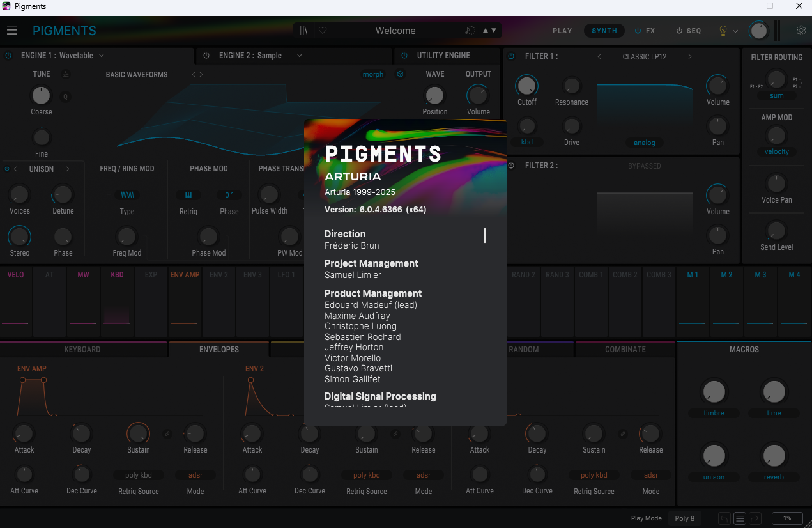Enable Engine 2 Sample power button

point(206,56)
